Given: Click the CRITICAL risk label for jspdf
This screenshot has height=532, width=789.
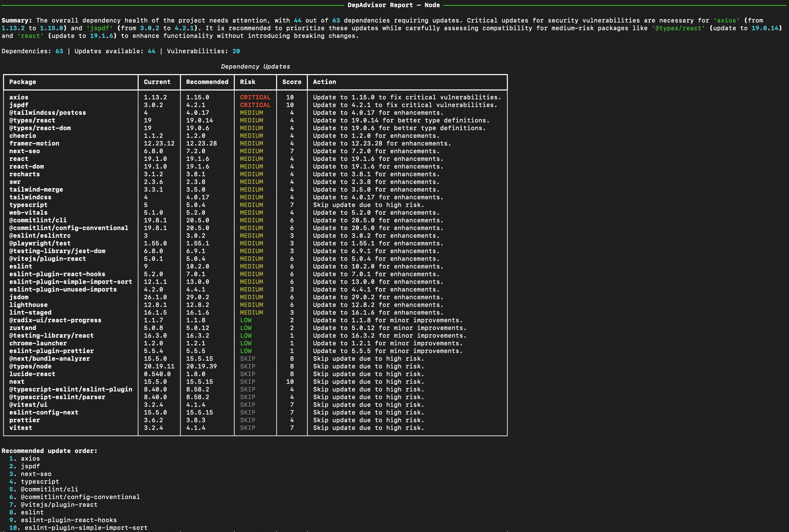Looking at the screenshot, I should pos(255,105).
